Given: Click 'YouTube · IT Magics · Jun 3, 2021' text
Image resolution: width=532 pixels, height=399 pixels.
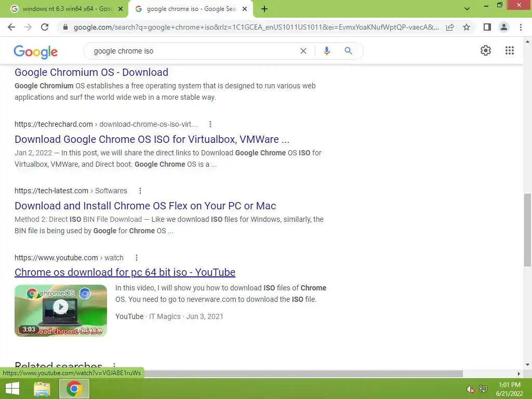Looking at the screenshot, I should [x=169, y=316].
